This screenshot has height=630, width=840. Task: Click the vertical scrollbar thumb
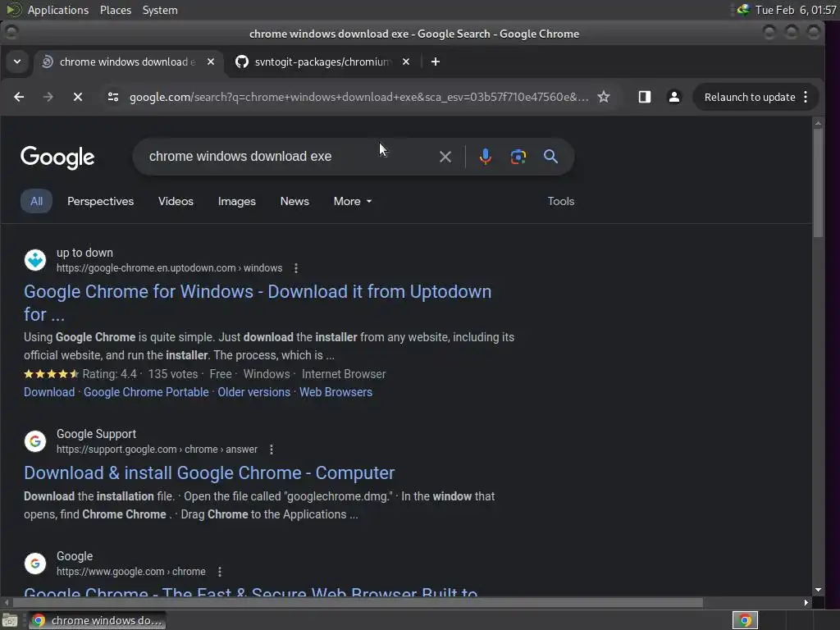818,183
